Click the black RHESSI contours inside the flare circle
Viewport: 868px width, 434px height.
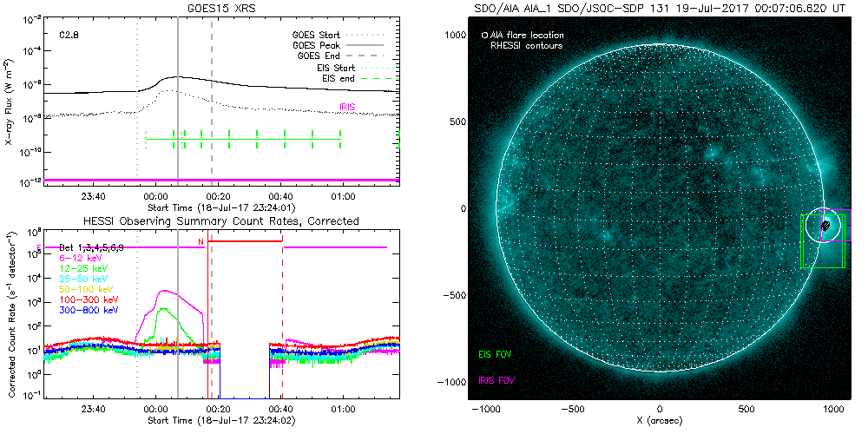pos(825,226)
